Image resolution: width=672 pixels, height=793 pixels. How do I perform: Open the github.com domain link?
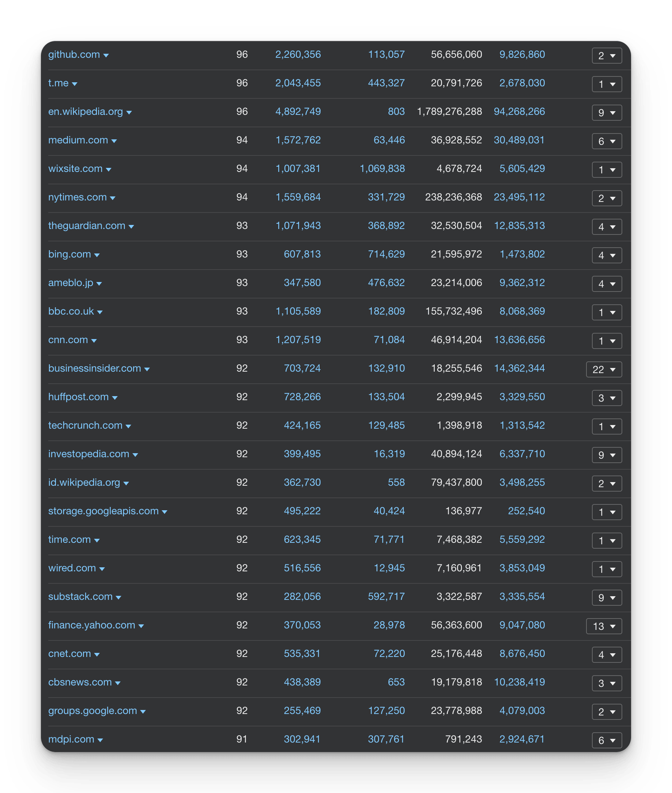pos(74,55)
